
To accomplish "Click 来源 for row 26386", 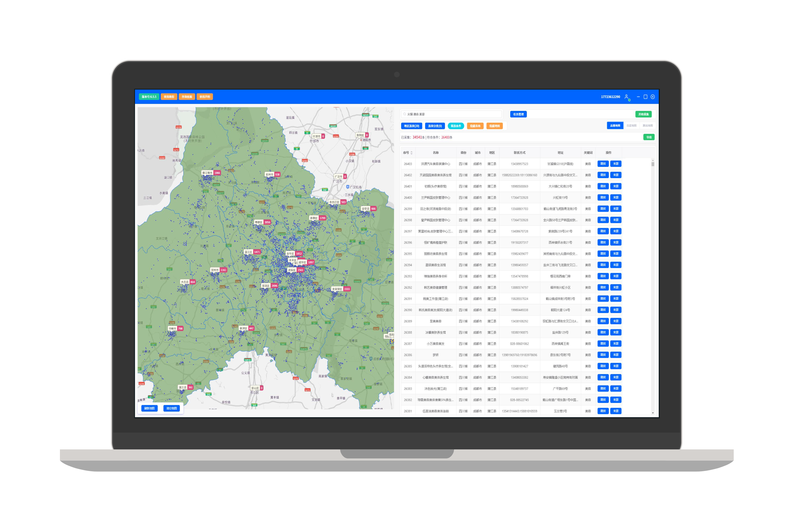I will pyautogui.click(x=616, y=354).
